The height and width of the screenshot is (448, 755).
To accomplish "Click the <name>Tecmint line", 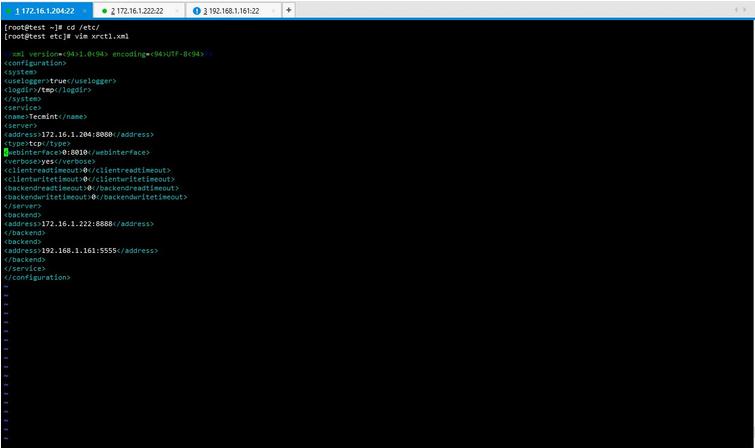I will (45, 117).
